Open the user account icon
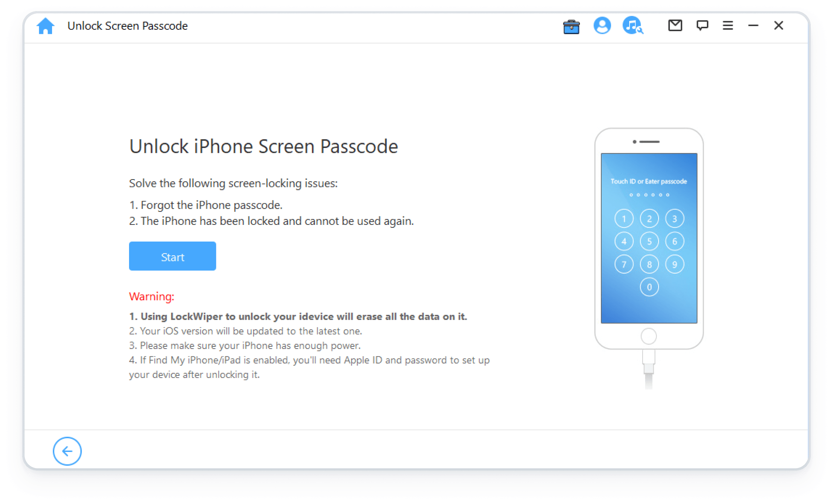 [x=601, y=26]
